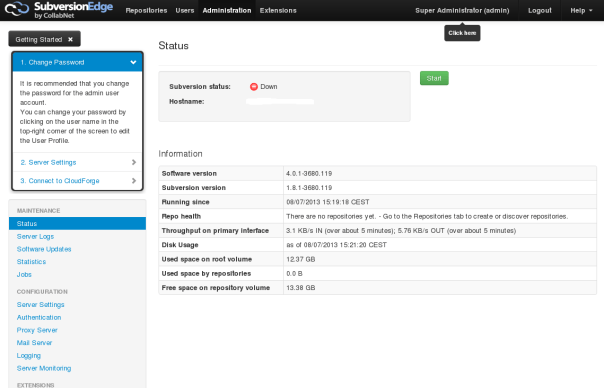Open Logging configuration
This screenshot has height=388, width=604.
[29, 356]
